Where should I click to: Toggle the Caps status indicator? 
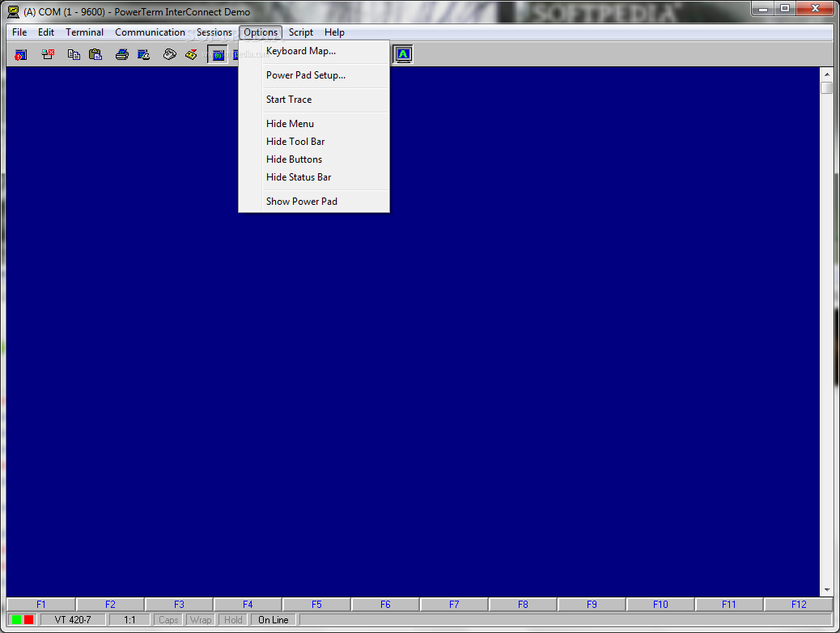pyautogui.click(x=169, y=619)
